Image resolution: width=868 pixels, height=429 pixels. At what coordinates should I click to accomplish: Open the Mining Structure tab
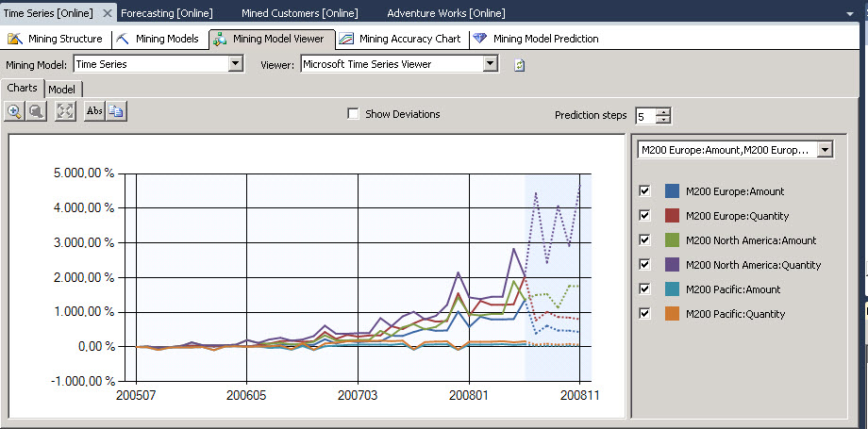[x=56, y=40]
